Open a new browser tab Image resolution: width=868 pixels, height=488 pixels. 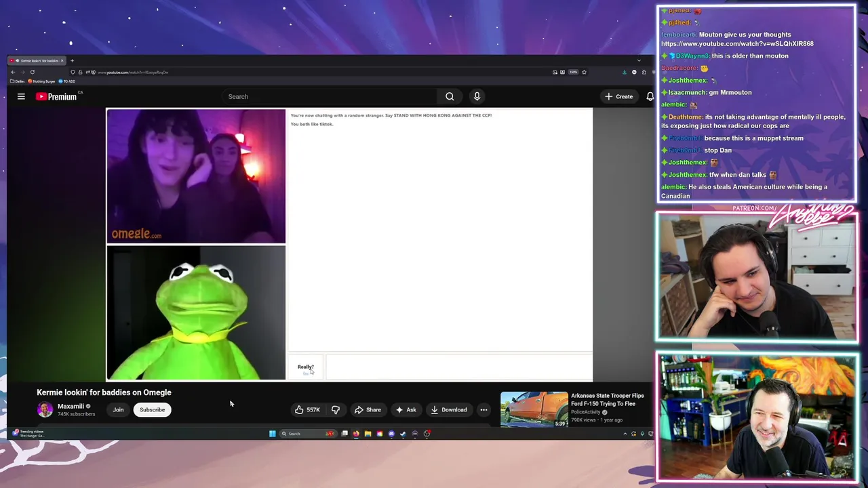coord(72,60)
